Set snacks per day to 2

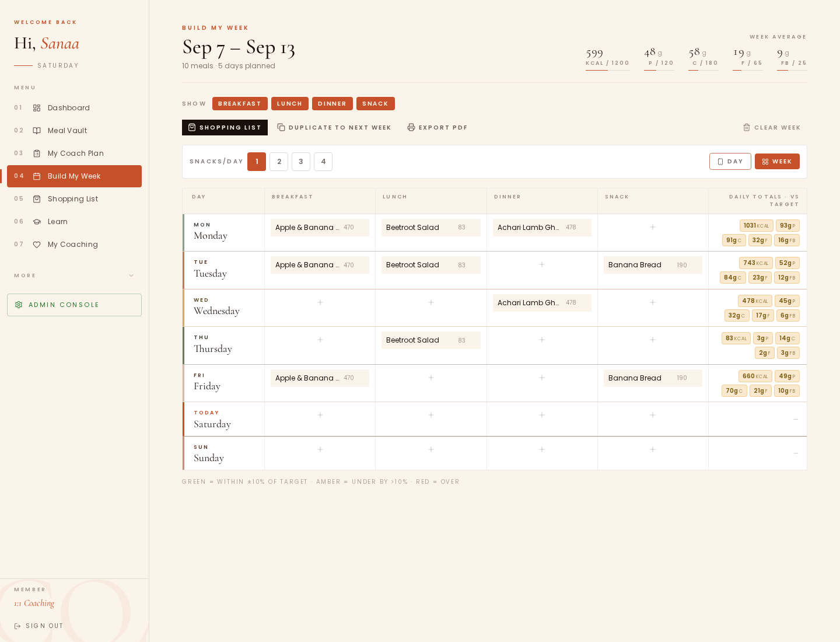click(279, 162)
